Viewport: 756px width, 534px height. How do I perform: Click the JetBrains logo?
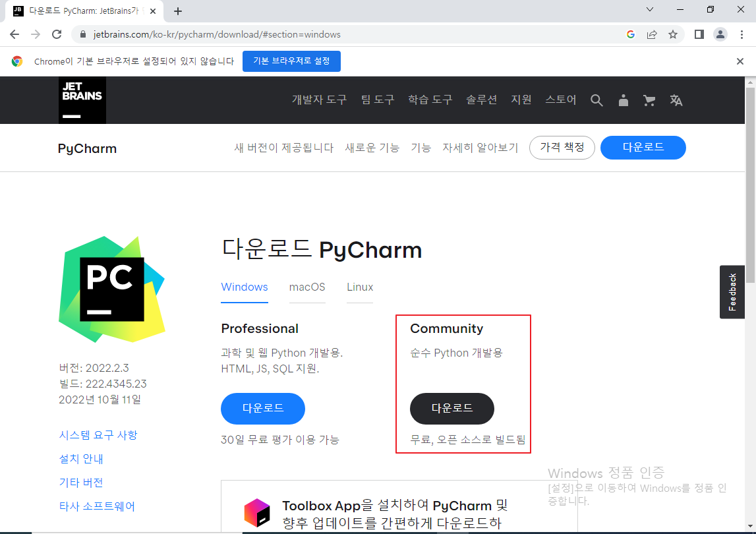82,100
